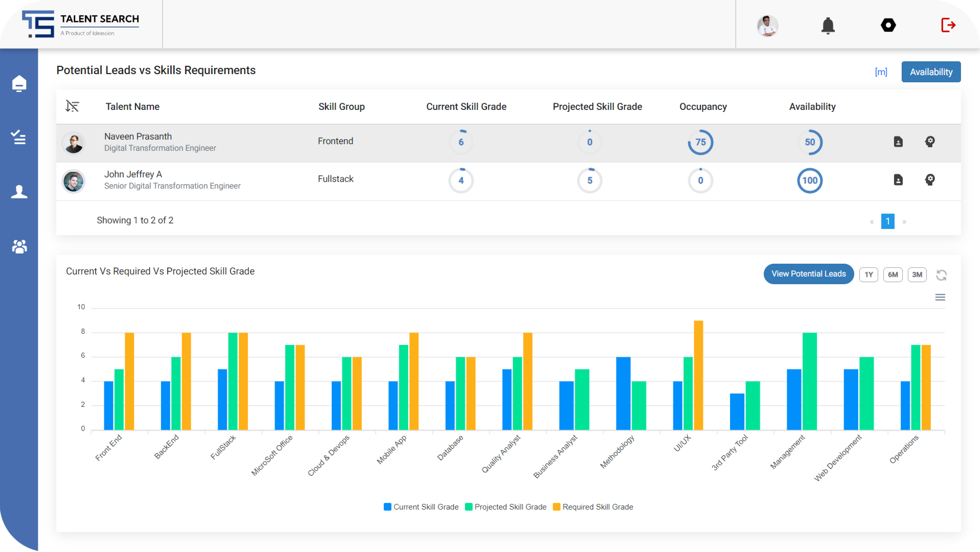Image resolution: width=980 pixels, height=552 pixels.
Task: Click the View Potential Leads button
Action: [x=808, y=274]
